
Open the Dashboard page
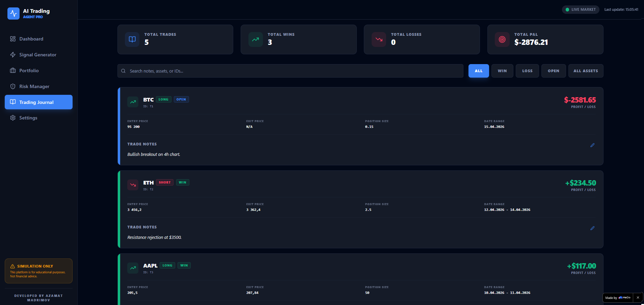pyautogui.click(x=38, y=39)
